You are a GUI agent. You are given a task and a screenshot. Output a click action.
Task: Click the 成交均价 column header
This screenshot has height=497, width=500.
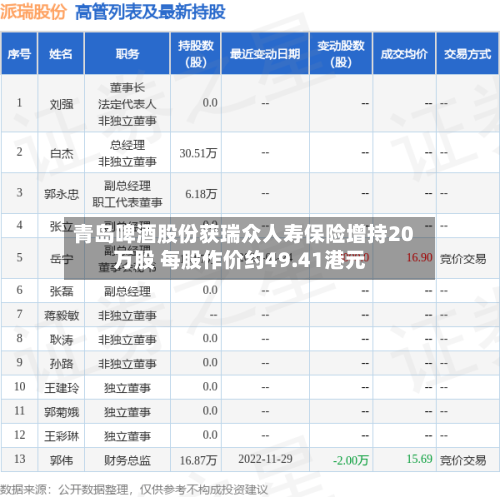(x=404, y=54)
